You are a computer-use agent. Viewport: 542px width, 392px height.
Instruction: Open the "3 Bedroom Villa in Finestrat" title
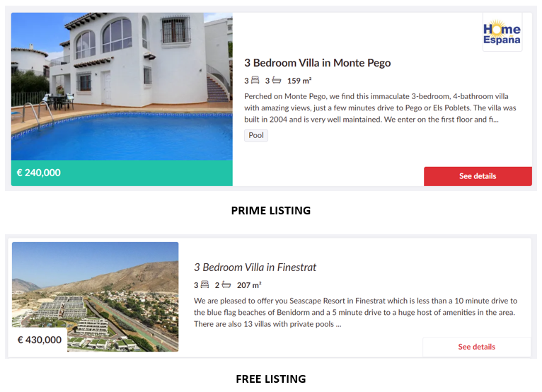pos(255,267)
